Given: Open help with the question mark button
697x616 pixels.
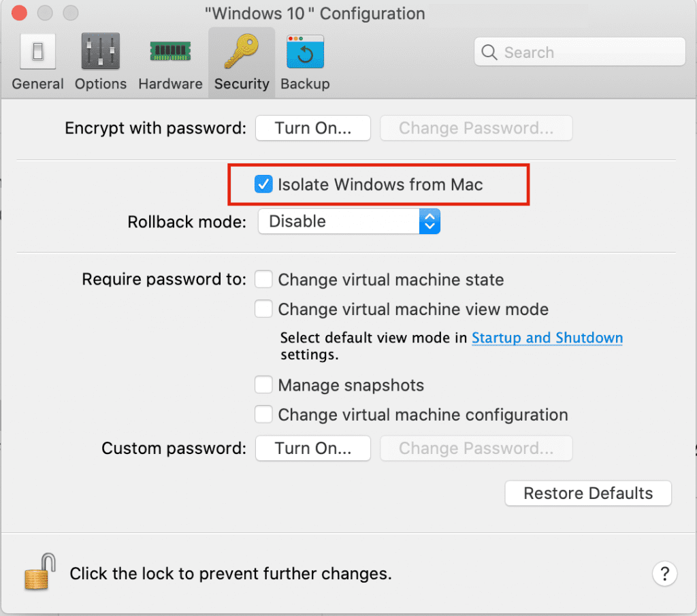Looking at the screenshot, I should [664, 573].
